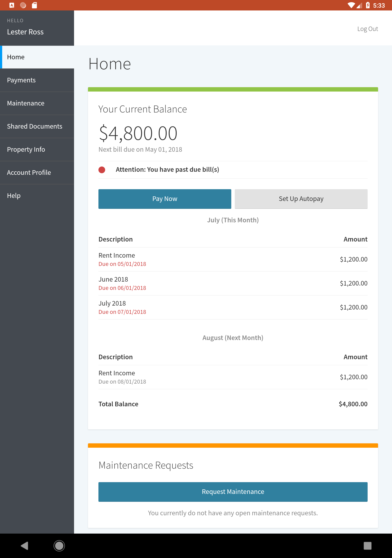This screenshot has width=392, height=558.
Task: Tap the battery status icon
Action: [368, 5]
